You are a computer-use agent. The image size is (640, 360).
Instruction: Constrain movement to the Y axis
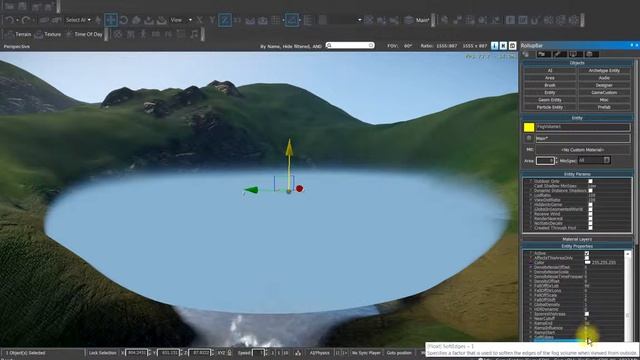click(x=212, y=20)
